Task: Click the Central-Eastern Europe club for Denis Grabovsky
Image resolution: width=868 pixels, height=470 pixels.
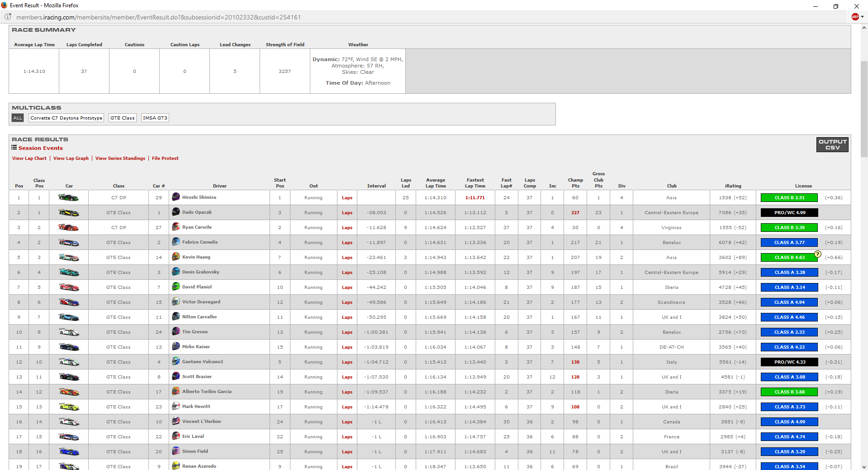Action: (x=671, y=273)
